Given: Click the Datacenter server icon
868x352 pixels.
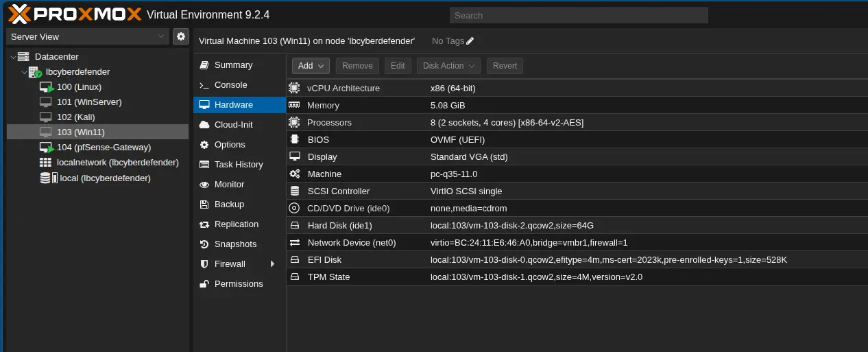Looking at the screenshot, I should point(24,56).
